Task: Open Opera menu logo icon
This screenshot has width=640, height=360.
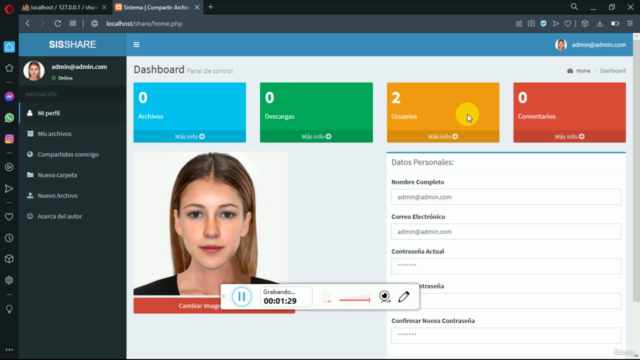Action: tap(9, 9)
